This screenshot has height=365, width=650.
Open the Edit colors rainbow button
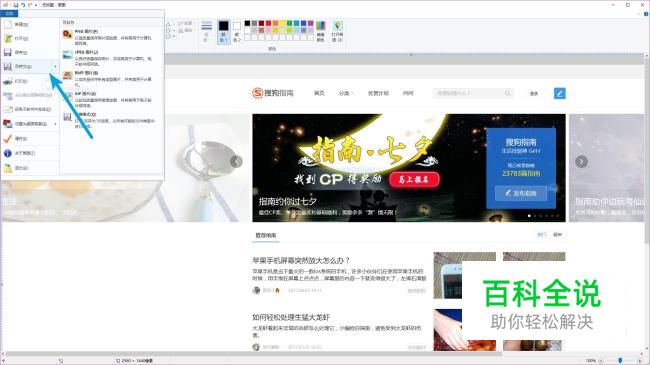tap(320, 32)
